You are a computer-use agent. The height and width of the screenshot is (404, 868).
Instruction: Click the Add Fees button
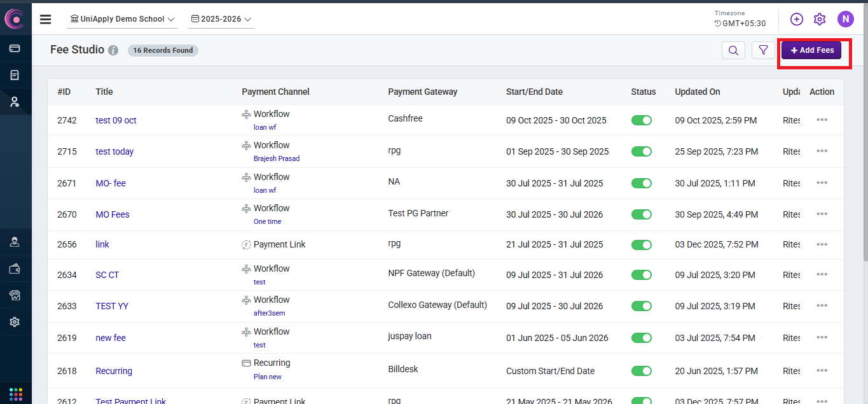point(811,50)
